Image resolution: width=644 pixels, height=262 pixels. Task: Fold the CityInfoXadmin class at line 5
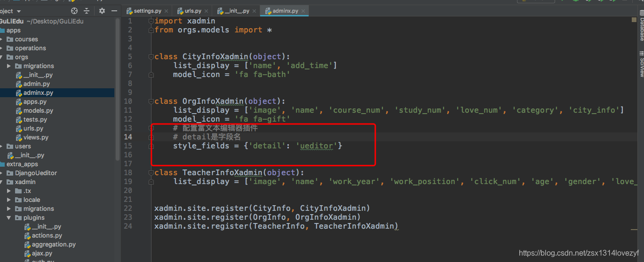151,57
